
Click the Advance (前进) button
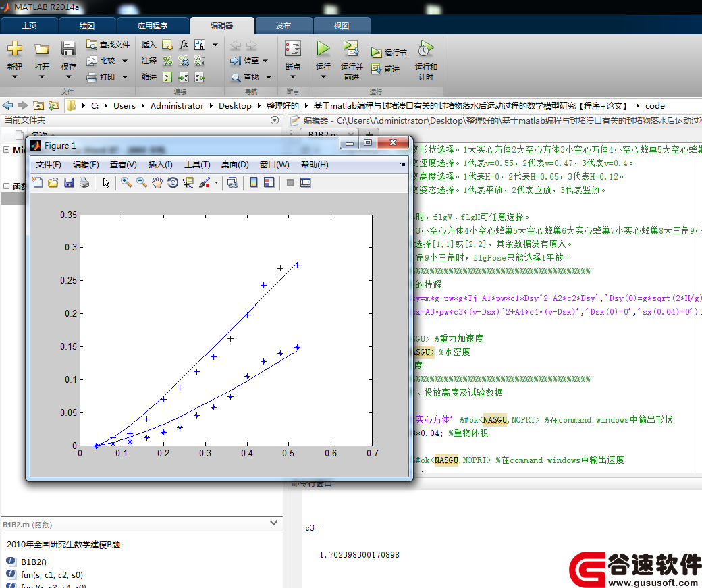click(x=385, y=68)
